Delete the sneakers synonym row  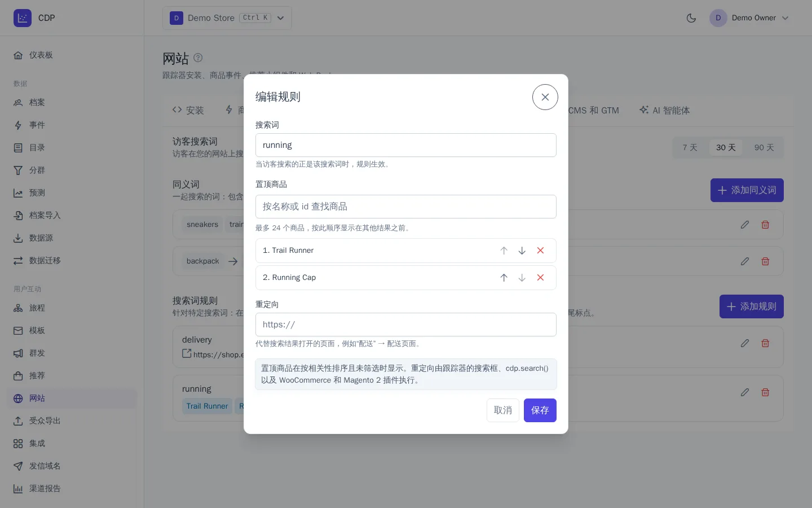click(765, 225)
